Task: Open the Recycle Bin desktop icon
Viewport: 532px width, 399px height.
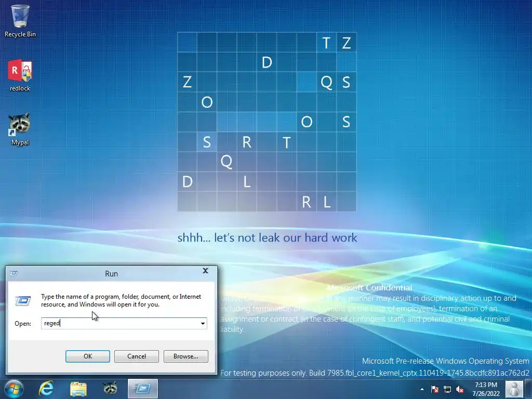Action: (20, 21)
